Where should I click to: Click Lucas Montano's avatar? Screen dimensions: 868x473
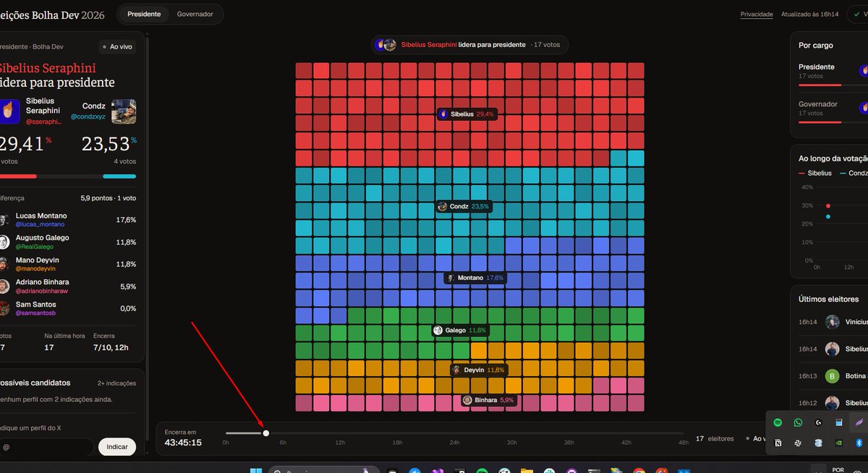click(x=4, y=220)
